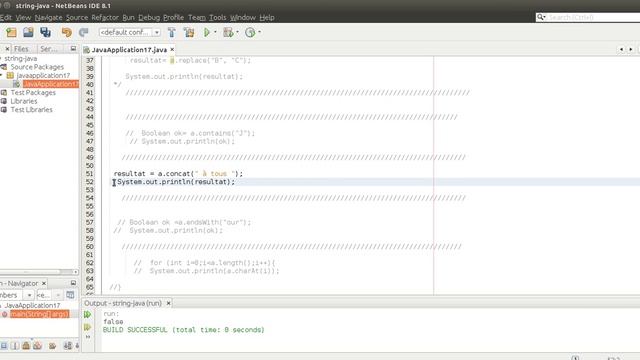
Task: Close the JavaApplication17.java editor tab
Action: coord(172,49)
